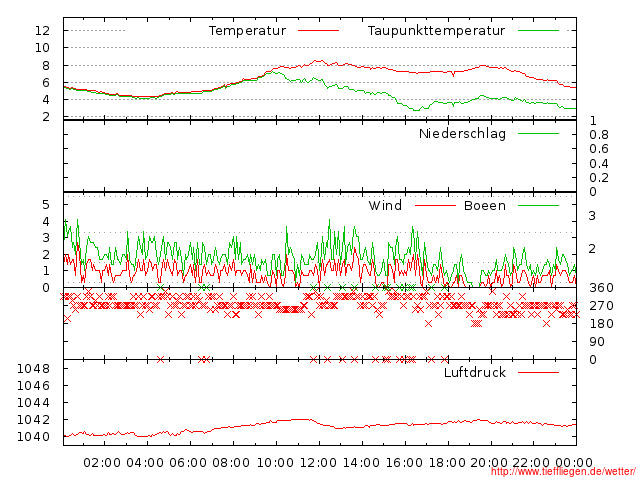Select the Wind legend label
This screenshot has height=480, width=640.
point(385,205)
